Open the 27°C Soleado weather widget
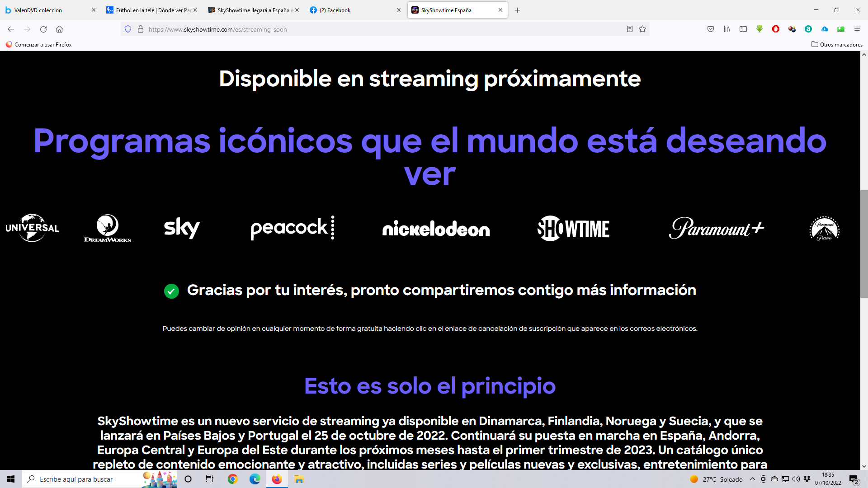 click(x=716, y=479)
